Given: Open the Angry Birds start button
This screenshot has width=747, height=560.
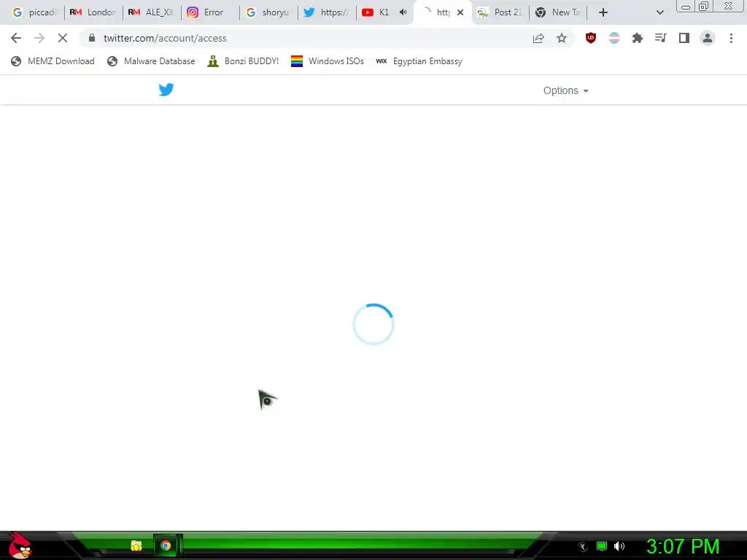Looking at the screenshot, I should [x=20, y=545].
